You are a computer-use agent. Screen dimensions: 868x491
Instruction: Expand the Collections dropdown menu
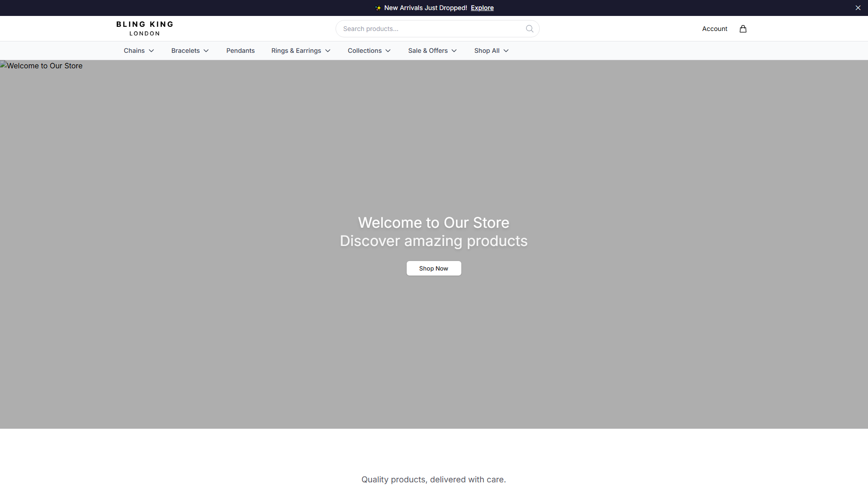[369, 51]
